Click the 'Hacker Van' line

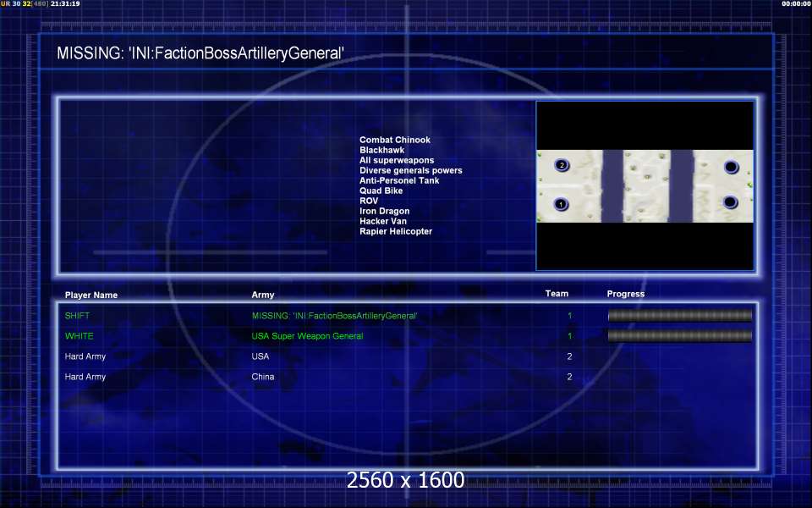[382, 221]
